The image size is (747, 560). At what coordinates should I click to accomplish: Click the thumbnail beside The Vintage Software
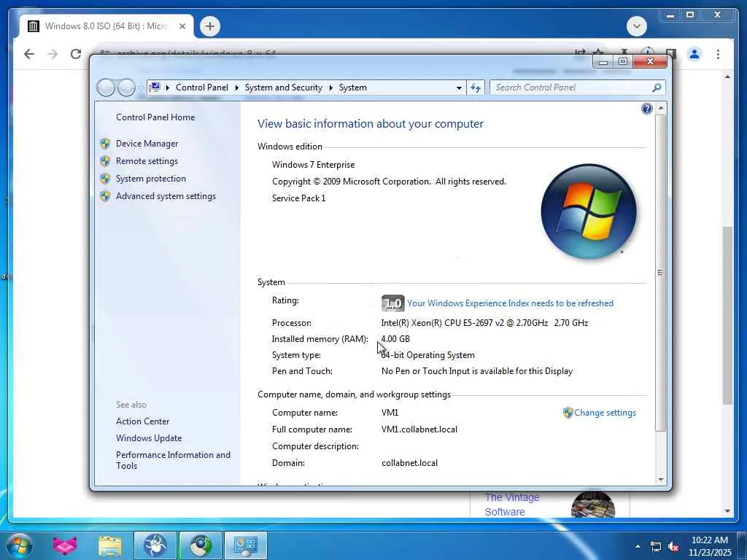(593, 505)
